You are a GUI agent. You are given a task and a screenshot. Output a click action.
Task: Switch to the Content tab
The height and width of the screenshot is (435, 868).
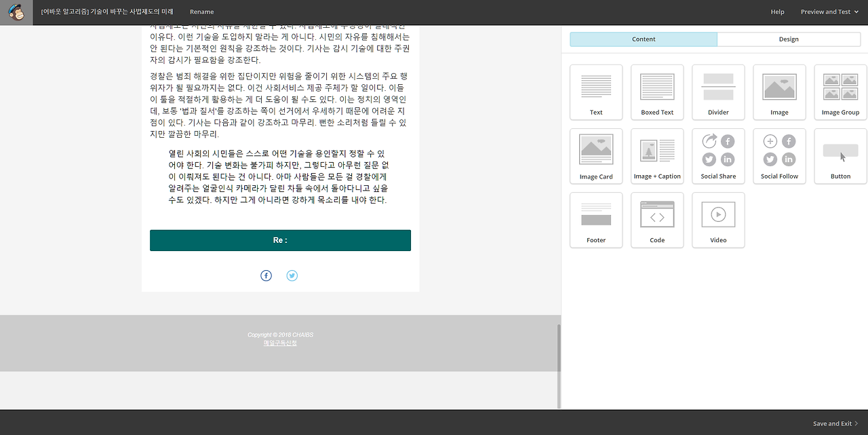coord(644,39)
